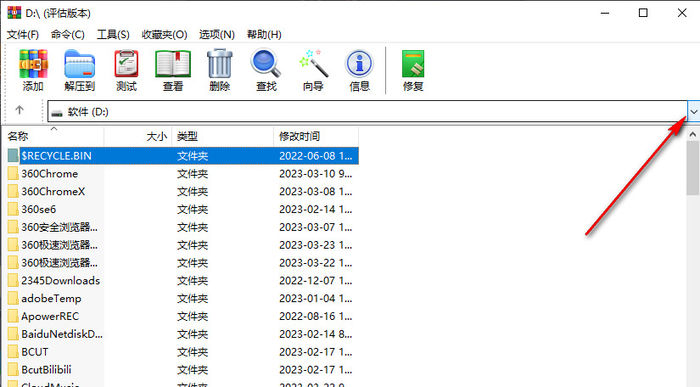Expand the address bar dropdown arrow
Image resolution: width=700 pixels, height=387 pixels.
pos(693,112)
